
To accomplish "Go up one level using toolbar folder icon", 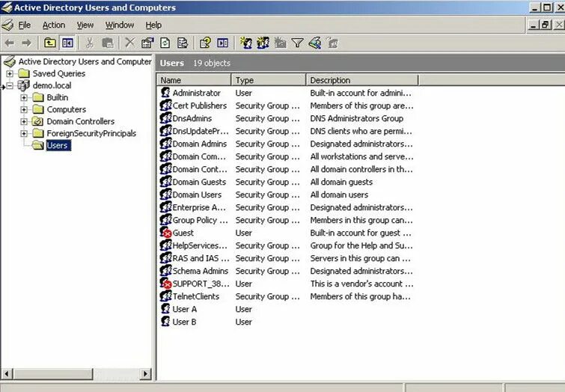I will [x=49, y=43].
